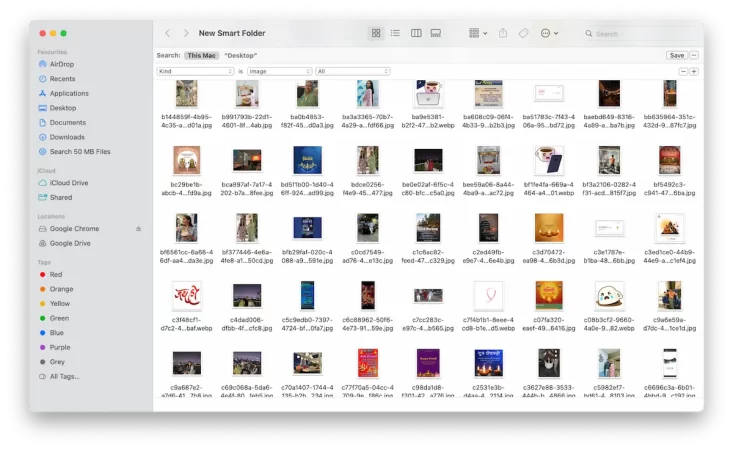Go forward with the right chevron
The image size is (733, 450).
186,33
